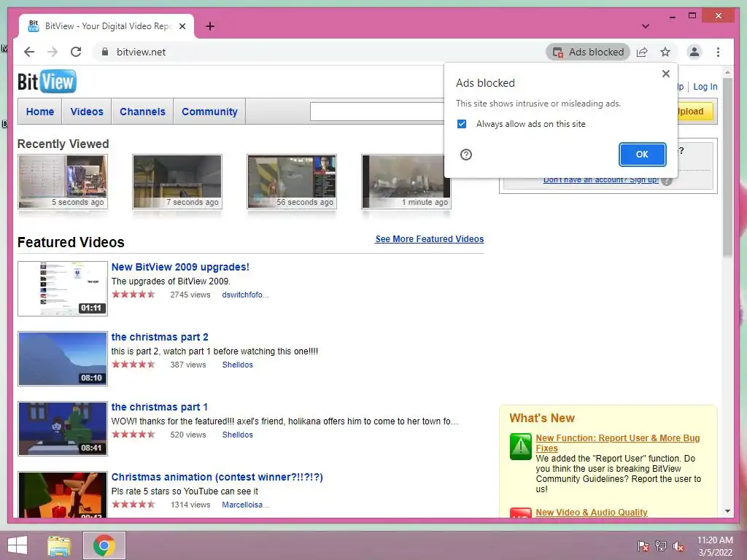Screen dimensions: 747x560
Task: Go to the Channels tab
Action: click(142, 112)
